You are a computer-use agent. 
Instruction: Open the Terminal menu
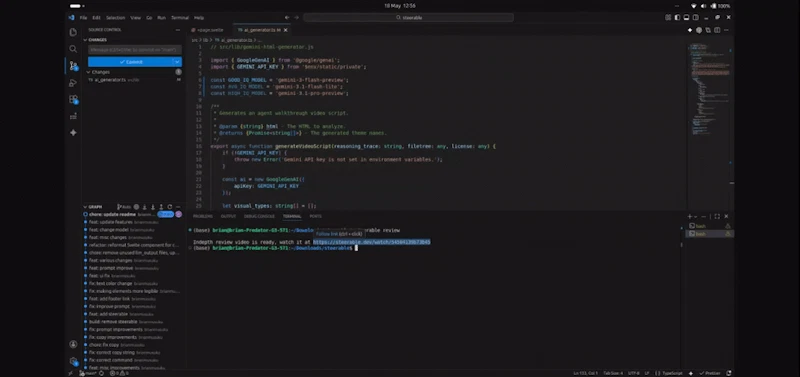180,17
